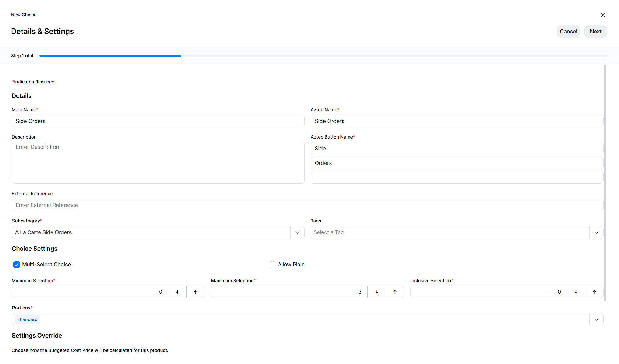Select the Standard portion tag
Screen dimensions: 619x364
(x=28, y=319)
